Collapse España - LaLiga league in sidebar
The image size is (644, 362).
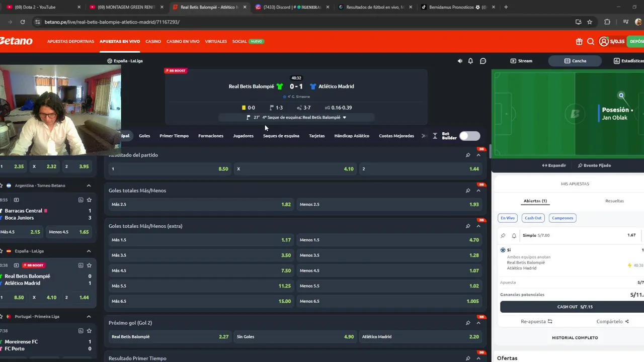89,251
